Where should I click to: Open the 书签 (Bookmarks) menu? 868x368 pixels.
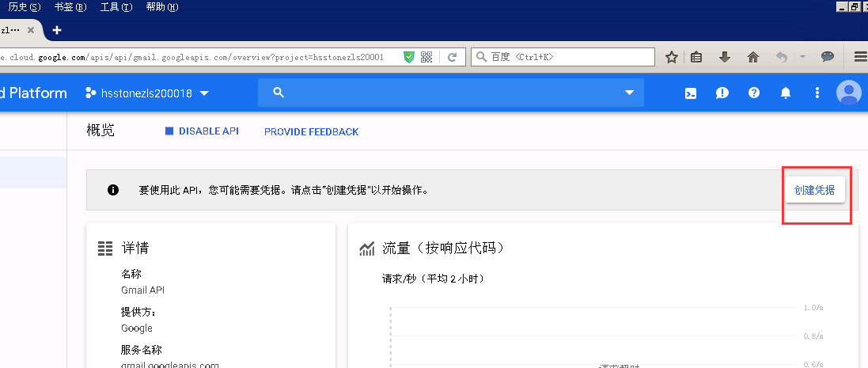71,7
